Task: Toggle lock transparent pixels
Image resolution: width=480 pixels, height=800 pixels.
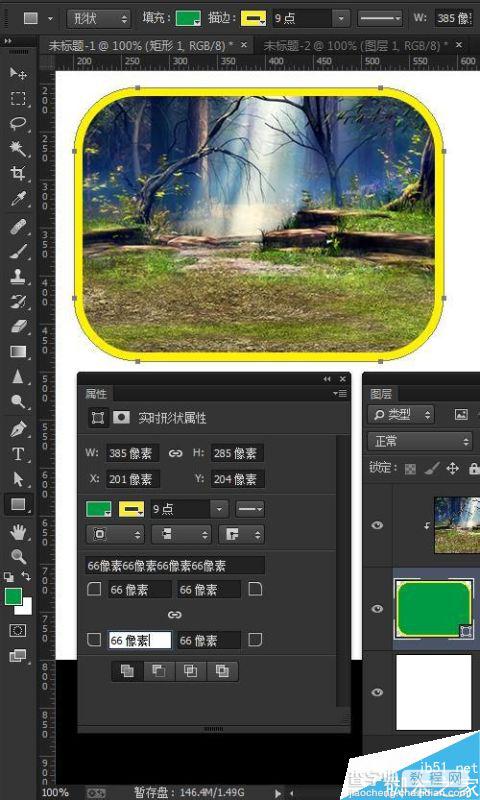Action: (410, 469)
